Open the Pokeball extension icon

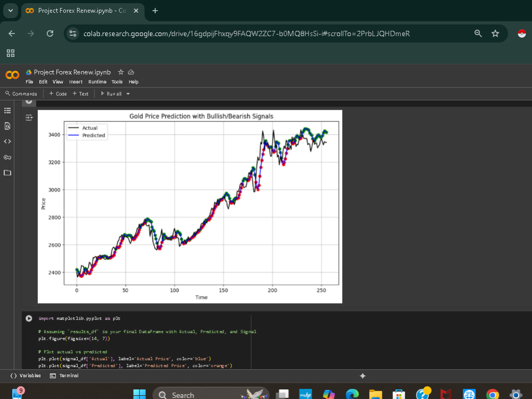pyautogui.click(x=522, y=34)
